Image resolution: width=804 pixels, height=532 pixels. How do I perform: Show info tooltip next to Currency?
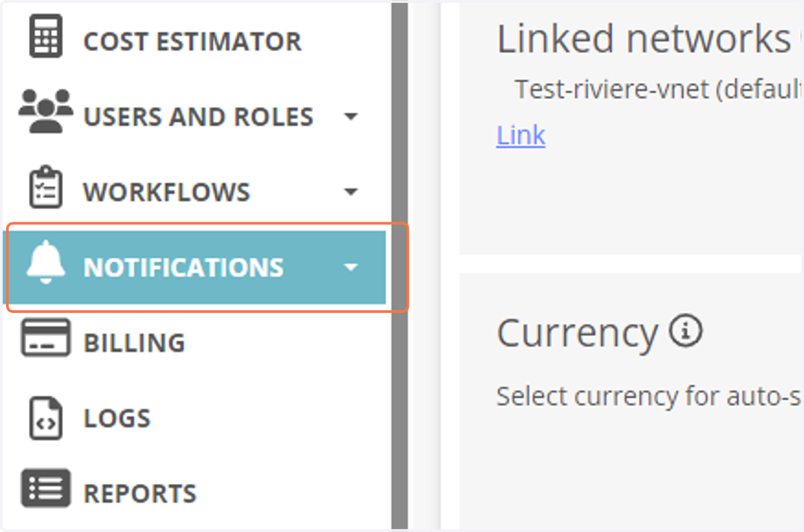coord(686,331)
